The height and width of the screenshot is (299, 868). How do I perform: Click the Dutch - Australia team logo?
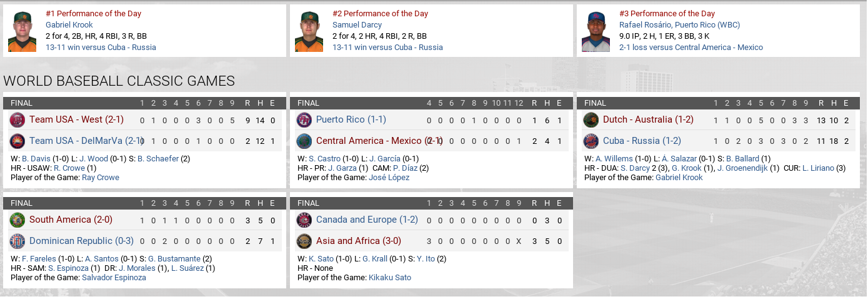click(x=591, y=120)
